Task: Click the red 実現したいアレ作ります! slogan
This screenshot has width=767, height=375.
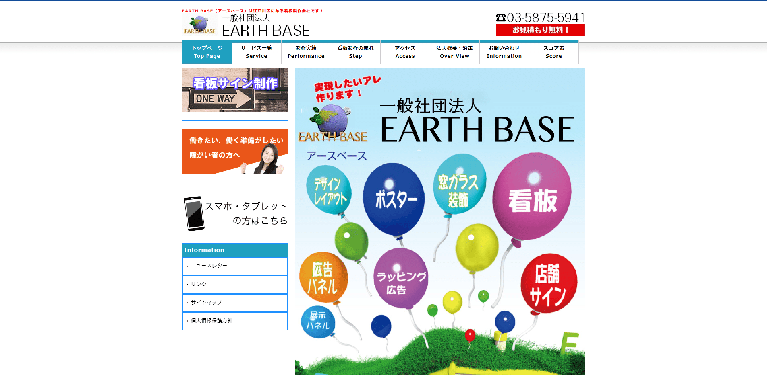Action: [347, 87]
